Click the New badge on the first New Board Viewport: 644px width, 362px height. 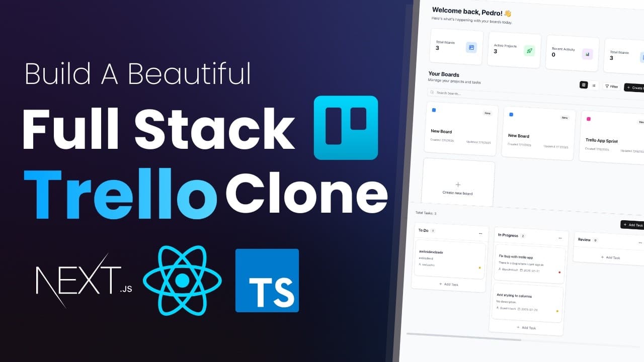pyautogui.click(x=487, y=113)
